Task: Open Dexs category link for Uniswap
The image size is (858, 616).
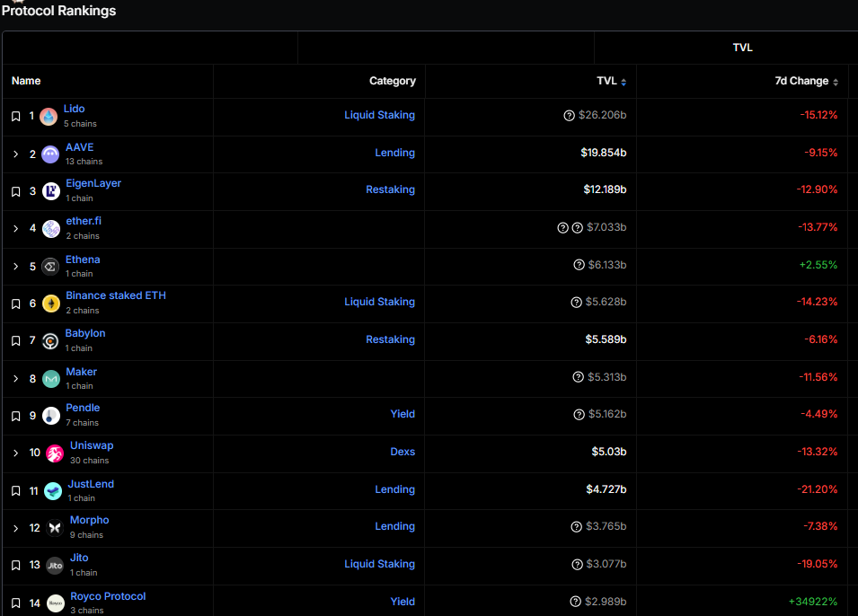Action: tap(402, 452)
